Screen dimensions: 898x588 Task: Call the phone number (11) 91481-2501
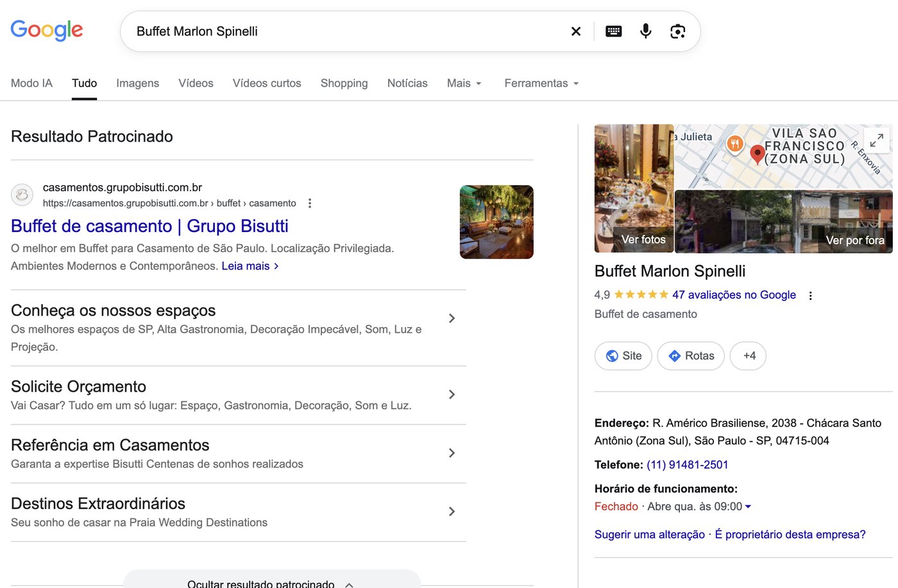688,465
